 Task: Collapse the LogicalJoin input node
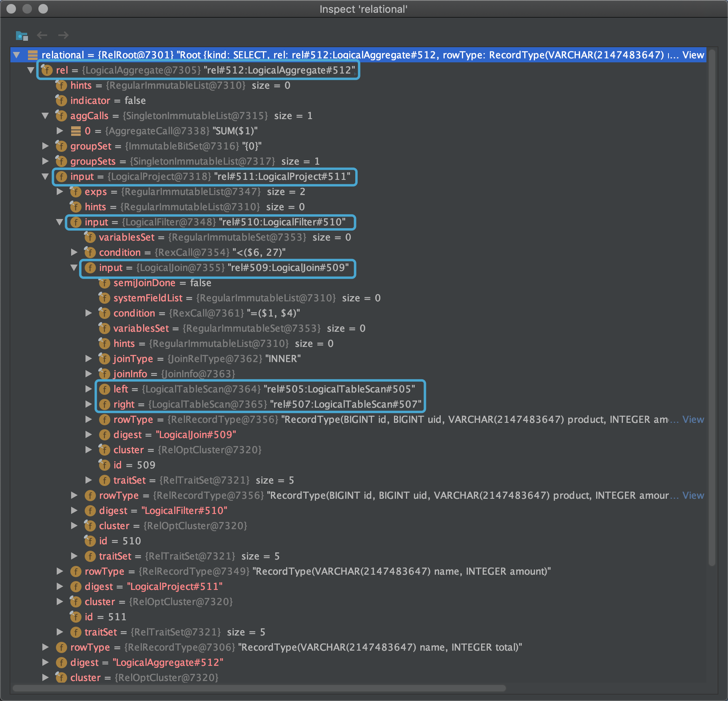pyautogui.click(x=74, y=267)
